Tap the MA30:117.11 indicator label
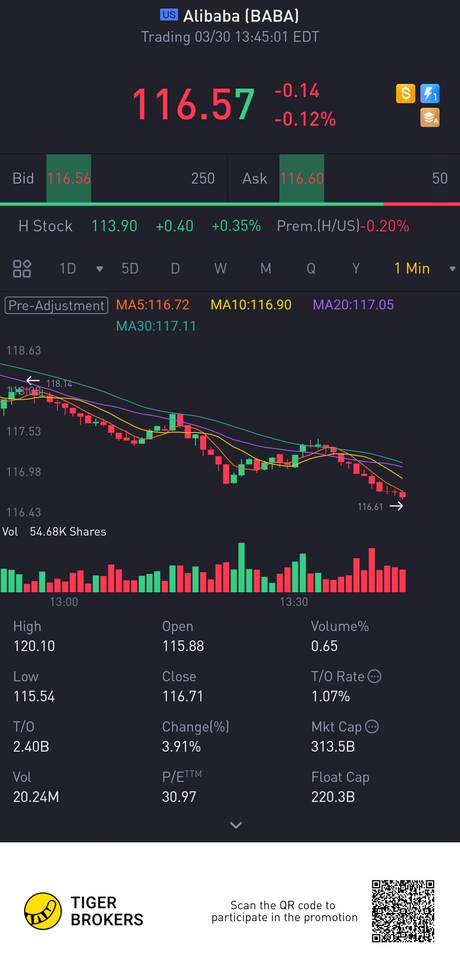This screenshot has width=460, height=980. coord(156,326)
